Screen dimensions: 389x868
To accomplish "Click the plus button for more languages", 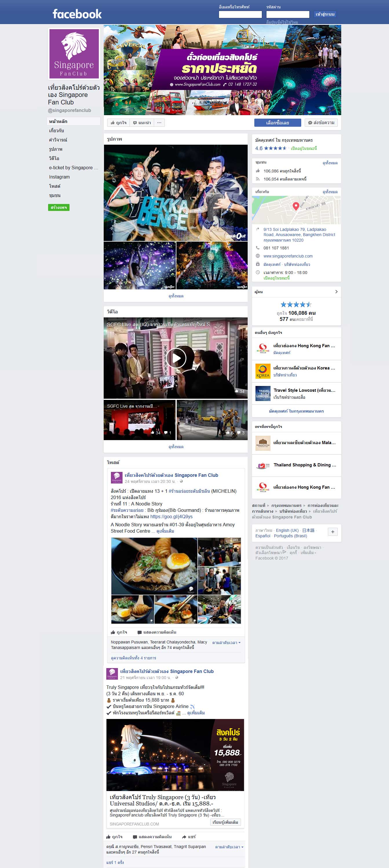I will pyautogui.click(x=333, y=532).
